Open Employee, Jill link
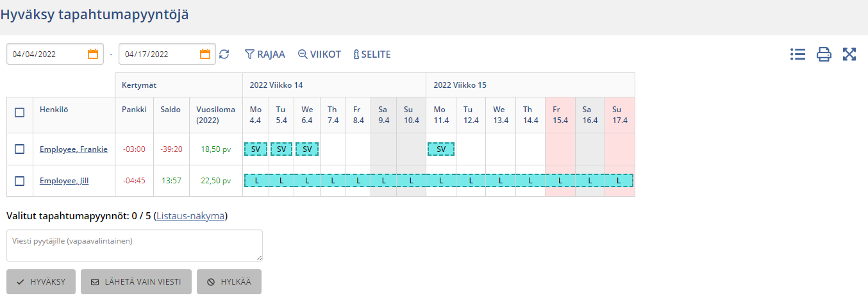 point(64,181)
